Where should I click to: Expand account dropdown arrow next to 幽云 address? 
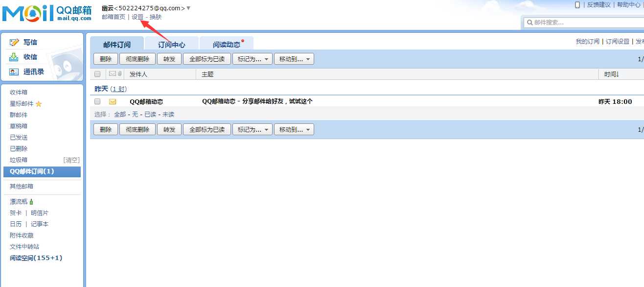(x=189, y=8)
